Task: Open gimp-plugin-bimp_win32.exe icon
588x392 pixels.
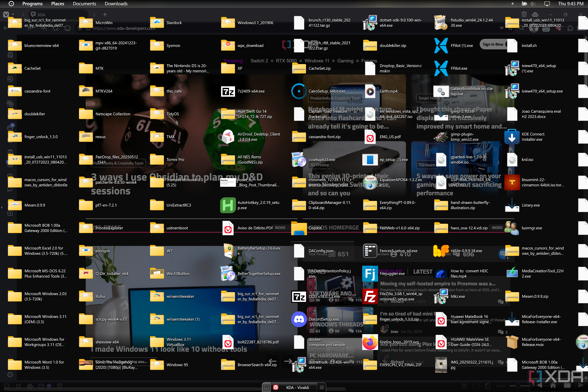Action: click(441, 137)
